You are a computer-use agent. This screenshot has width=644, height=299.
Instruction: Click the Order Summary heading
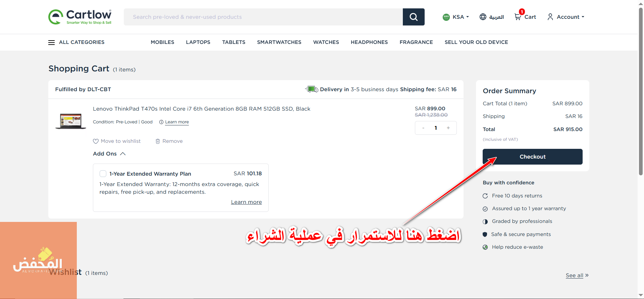coord(509,91)
